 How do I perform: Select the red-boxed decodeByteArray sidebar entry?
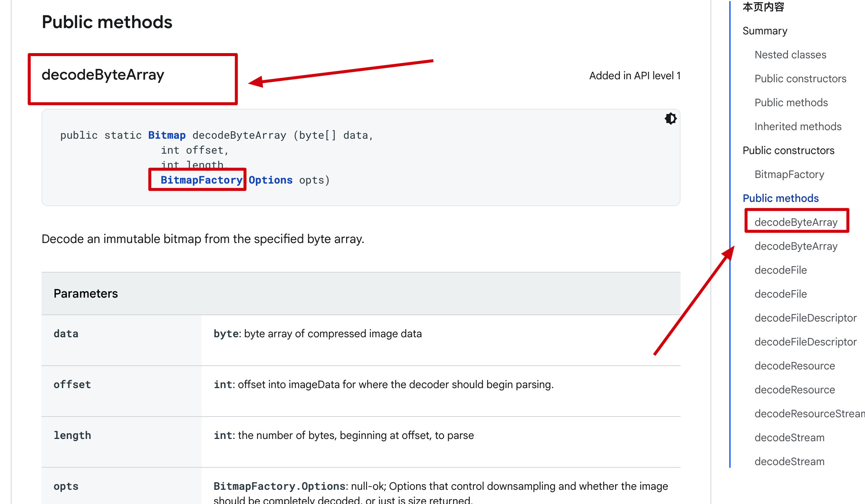[796, 222]
